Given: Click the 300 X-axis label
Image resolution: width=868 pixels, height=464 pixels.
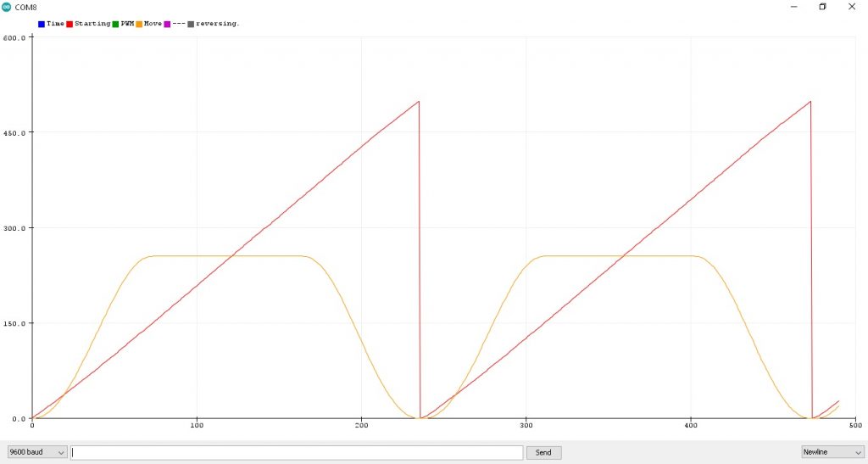Looking at the screenshot, I should coord(526,425).
